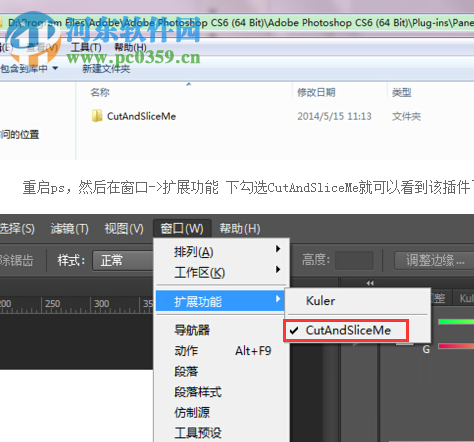Open Photoshop 选择(S) menu
This screenshot has width=474, height=442.
click(17, 229)
